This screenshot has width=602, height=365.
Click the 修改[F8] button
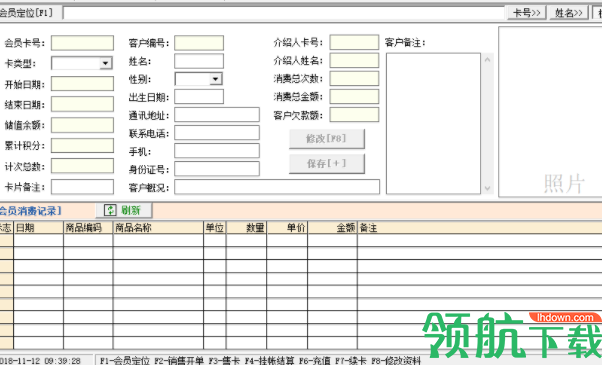click(x=327, y=139)
